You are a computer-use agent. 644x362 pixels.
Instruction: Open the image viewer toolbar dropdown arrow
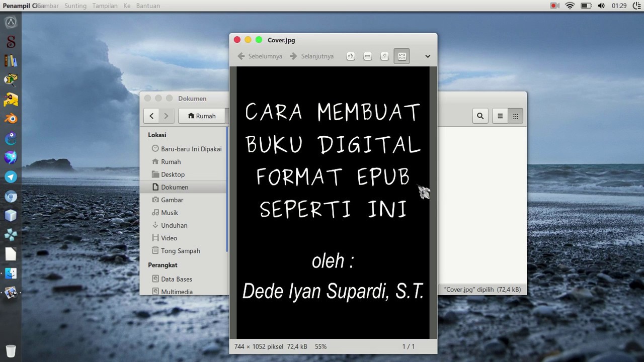(x=428, y=56)
